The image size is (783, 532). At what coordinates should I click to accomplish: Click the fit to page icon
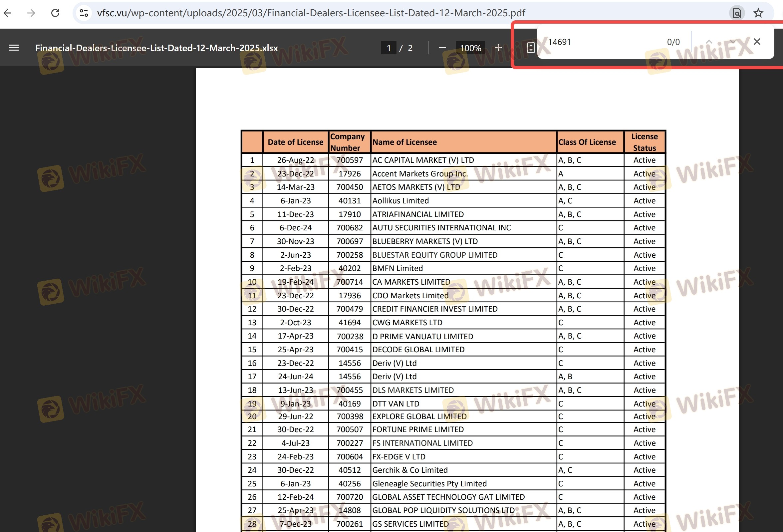530,48
